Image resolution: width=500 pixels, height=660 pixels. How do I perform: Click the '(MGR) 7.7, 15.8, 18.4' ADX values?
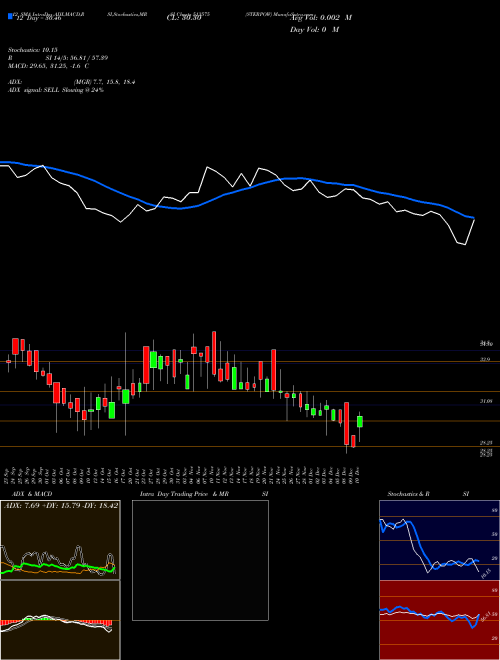104,82
